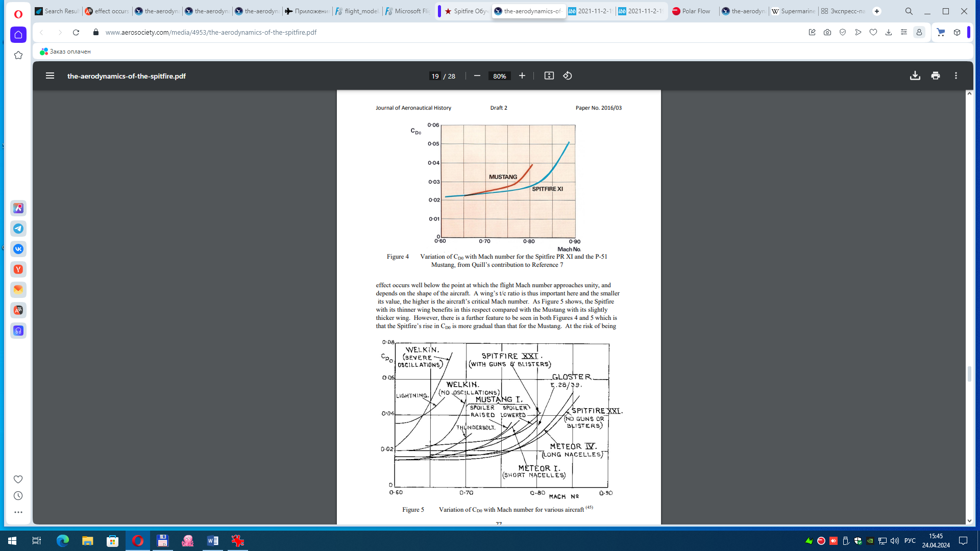Image resolution: width=980 pixels, height=551 pixels.
Task: Search open tabs with magnifier icon
Action: [x=909, y=11]
